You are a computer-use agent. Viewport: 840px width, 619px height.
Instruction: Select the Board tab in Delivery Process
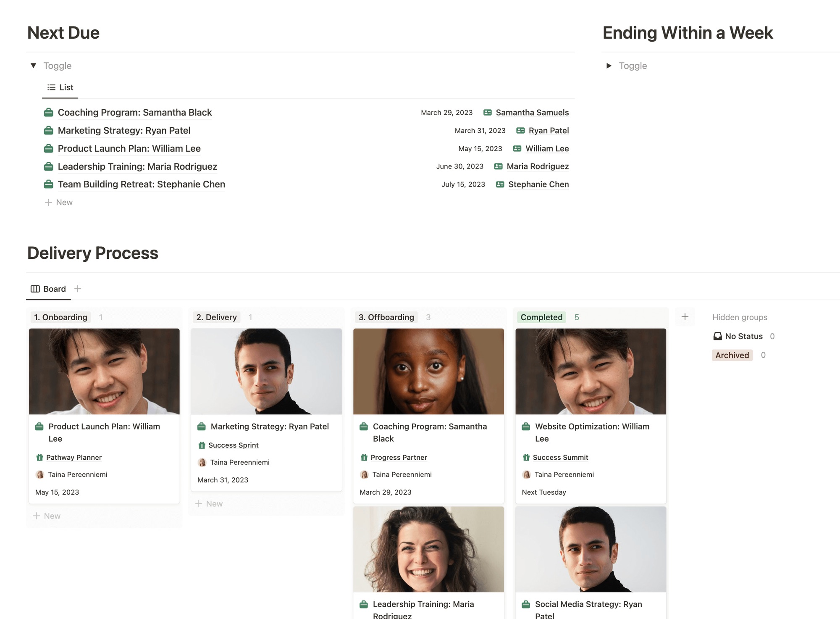coord(54,288)
